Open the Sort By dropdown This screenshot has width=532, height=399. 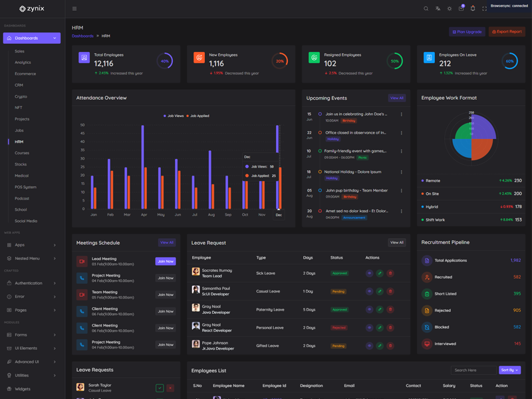click(x=509, y=370)
